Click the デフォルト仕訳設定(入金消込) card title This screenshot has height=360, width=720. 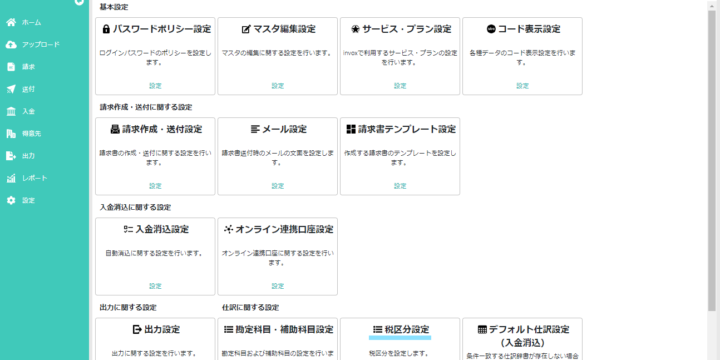(523, 336)
